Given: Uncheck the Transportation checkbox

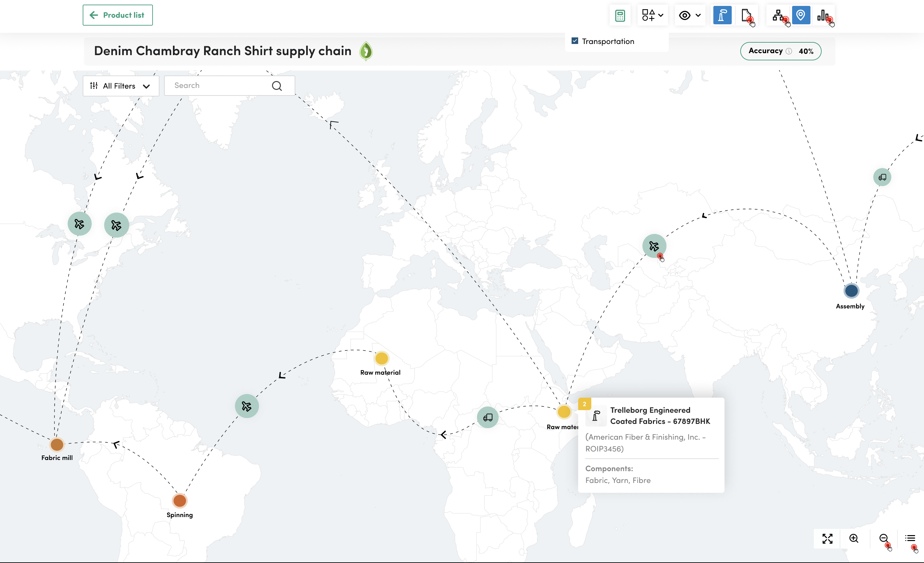Looking at the screenshot, I should pyautogui.click(x=575, y=41).
